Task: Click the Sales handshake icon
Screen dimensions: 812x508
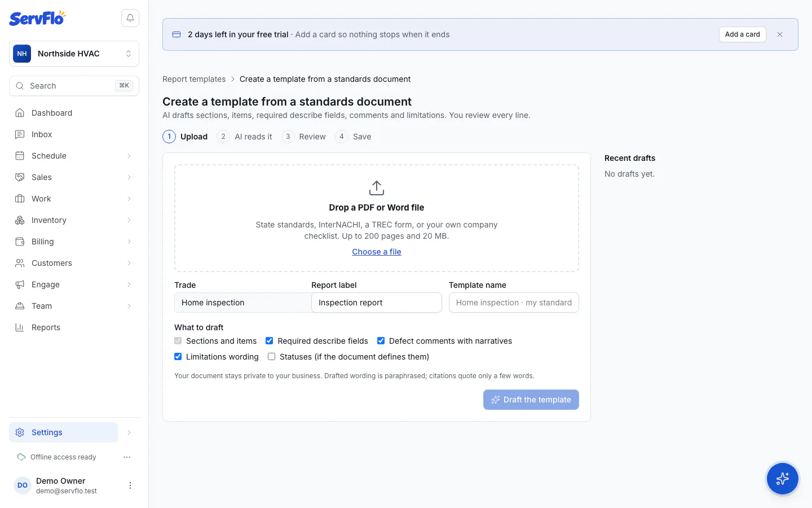Action: tap(20, 177)
